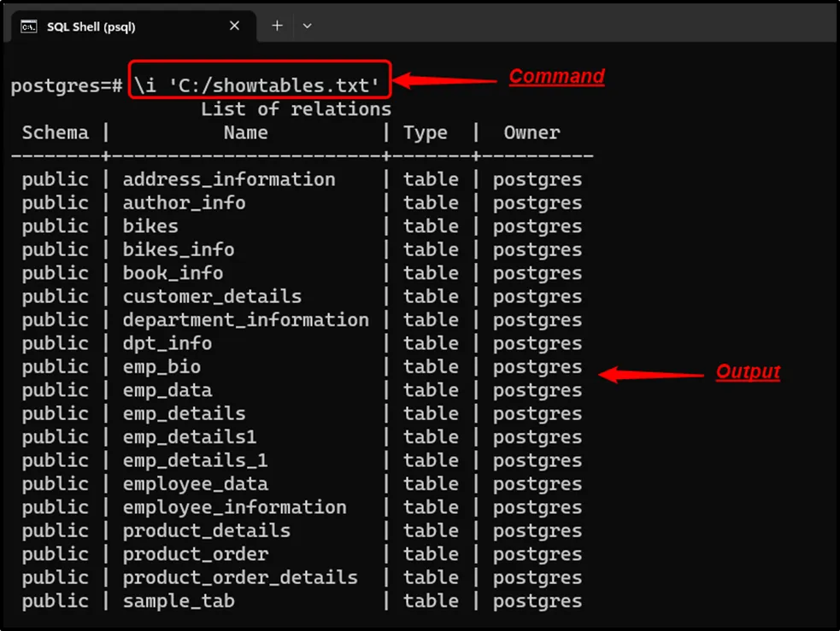Click the postgres=# prompt
Screen dimensions: 840x631
[67, 86]
